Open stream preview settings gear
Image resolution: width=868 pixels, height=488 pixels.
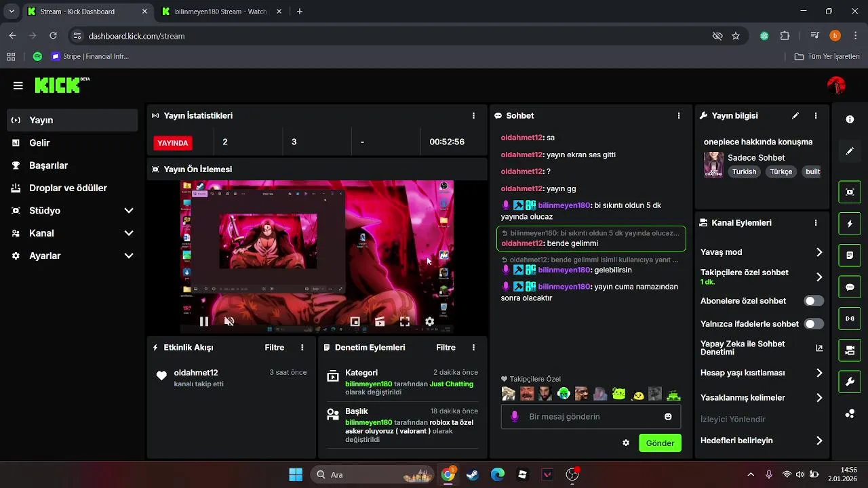(429, 321)
